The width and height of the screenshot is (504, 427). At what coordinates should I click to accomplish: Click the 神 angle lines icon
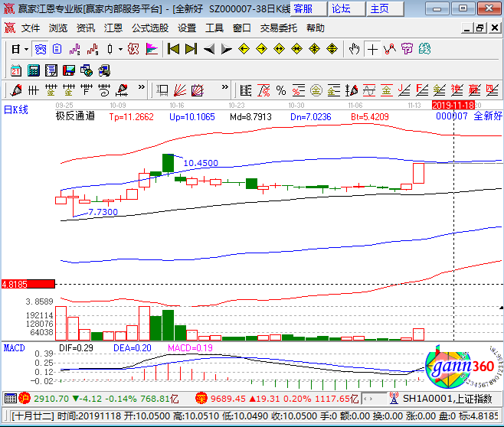point(457,90)
